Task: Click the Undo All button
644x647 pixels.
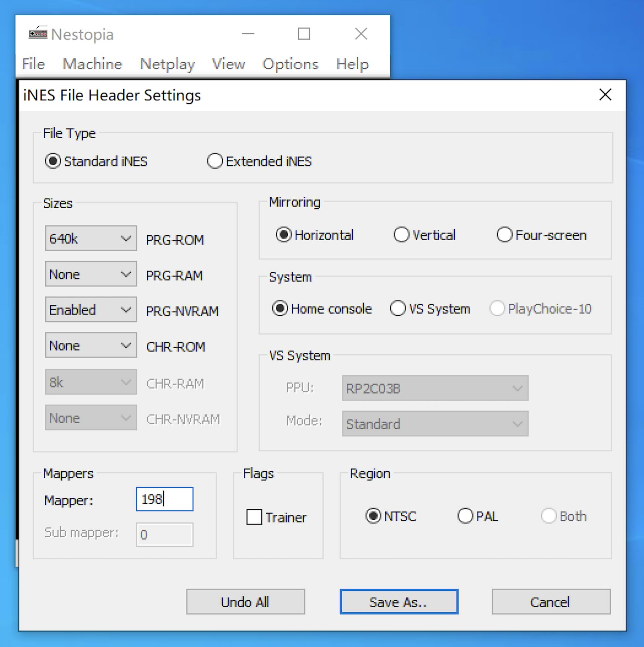Action: pyautogui.click(x=245, y=602)
